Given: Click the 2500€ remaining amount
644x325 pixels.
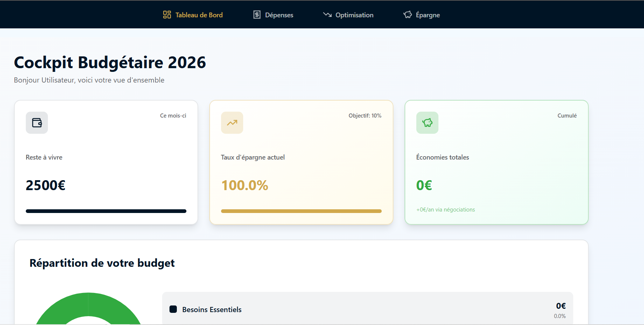Looking at the screenshot, I should 46,185.
